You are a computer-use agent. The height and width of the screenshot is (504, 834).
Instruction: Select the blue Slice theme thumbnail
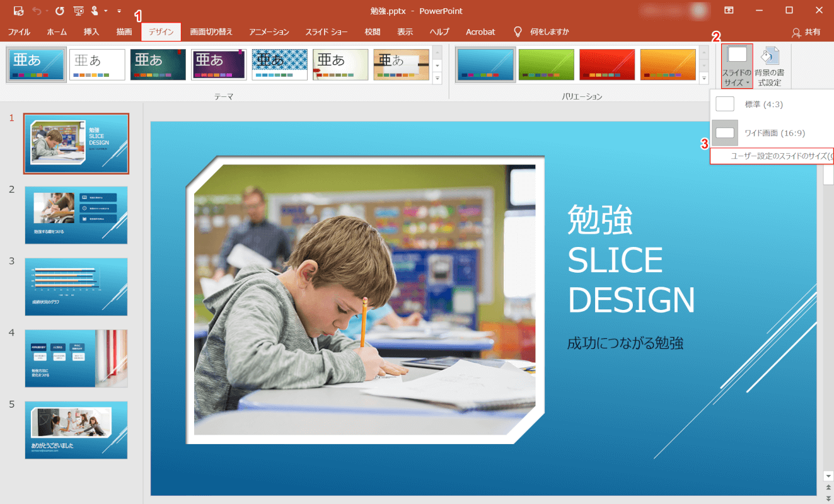[x=37, y=64]
